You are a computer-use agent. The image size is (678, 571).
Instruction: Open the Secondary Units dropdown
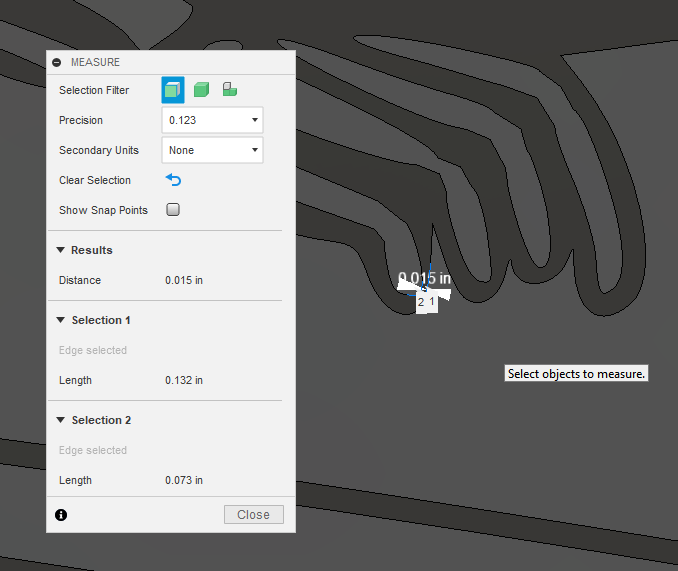(x=212, y=150)
